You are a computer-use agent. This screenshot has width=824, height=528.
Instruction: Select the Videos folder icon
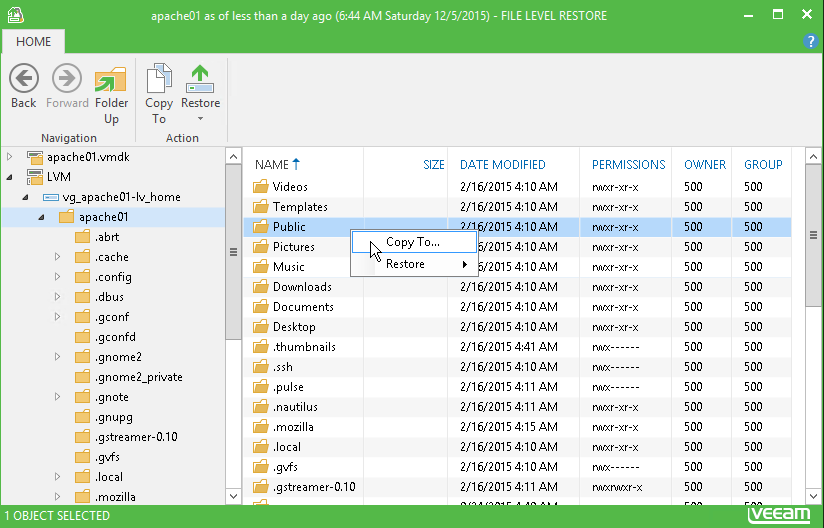tap(260, 187)
